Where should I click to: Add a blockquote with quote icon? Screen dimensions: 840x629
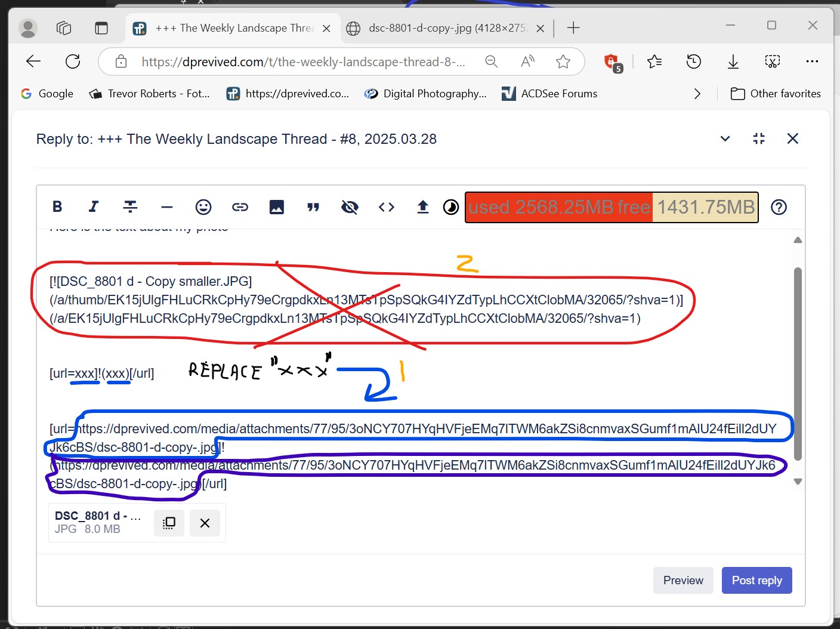tap(313, 207)
